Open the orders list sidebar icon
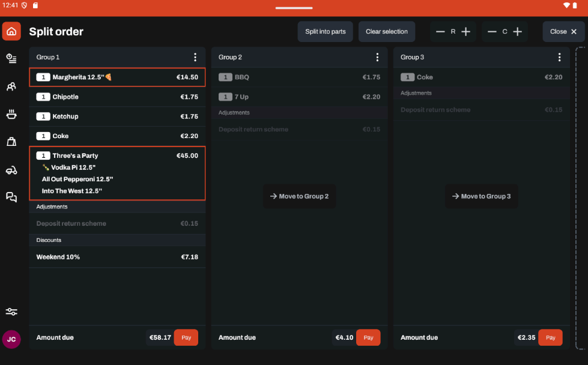 11,58
